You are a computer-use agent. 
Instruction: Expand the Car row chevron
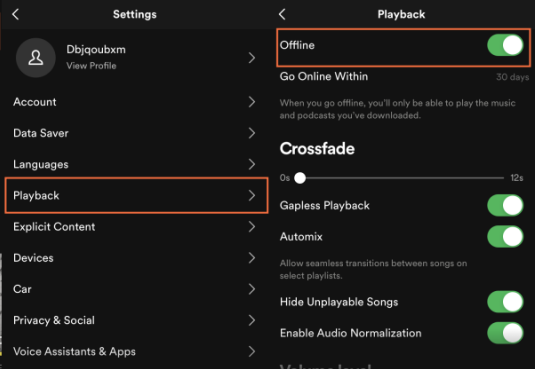tap(252, 289)
